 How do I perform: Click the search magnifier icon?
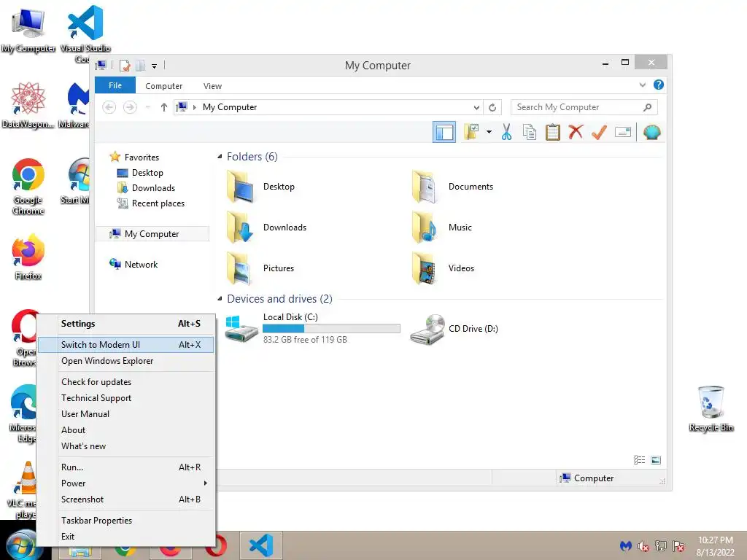coord(648,107)
